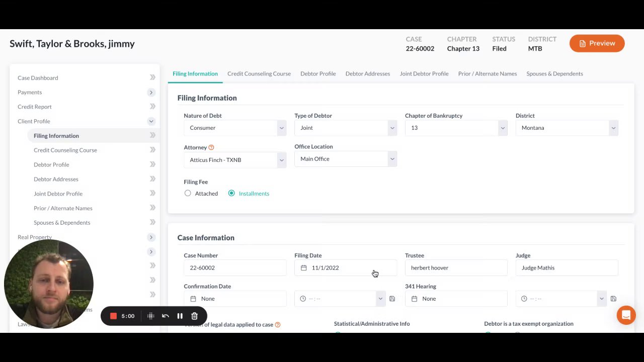Click the arrow icon beside Spouses & Dependents sidebar item
The height and width of the screenshot is (362, 644).
tap(152, 222)
